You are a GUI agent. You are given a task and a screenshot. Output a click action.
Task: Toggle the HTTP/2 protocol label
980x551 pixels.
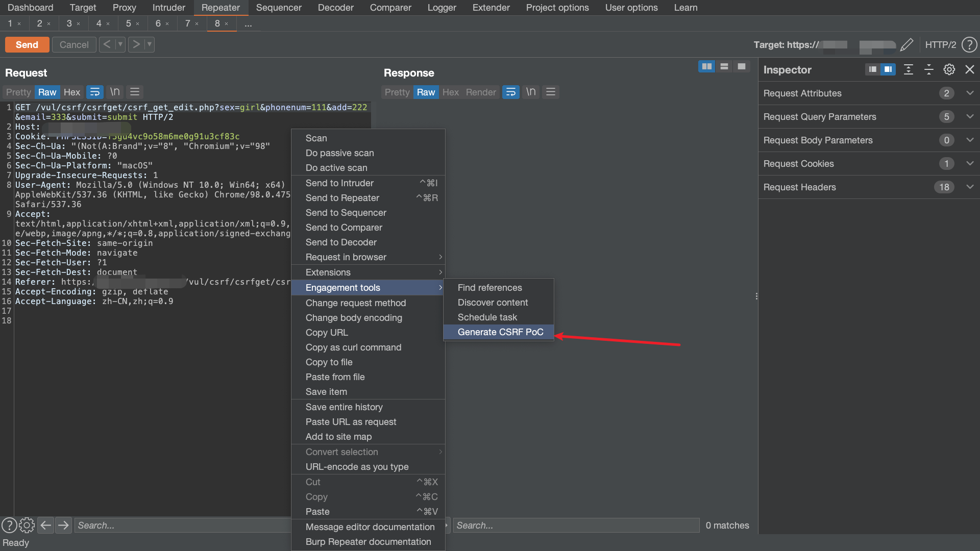(x=941, y=45)
